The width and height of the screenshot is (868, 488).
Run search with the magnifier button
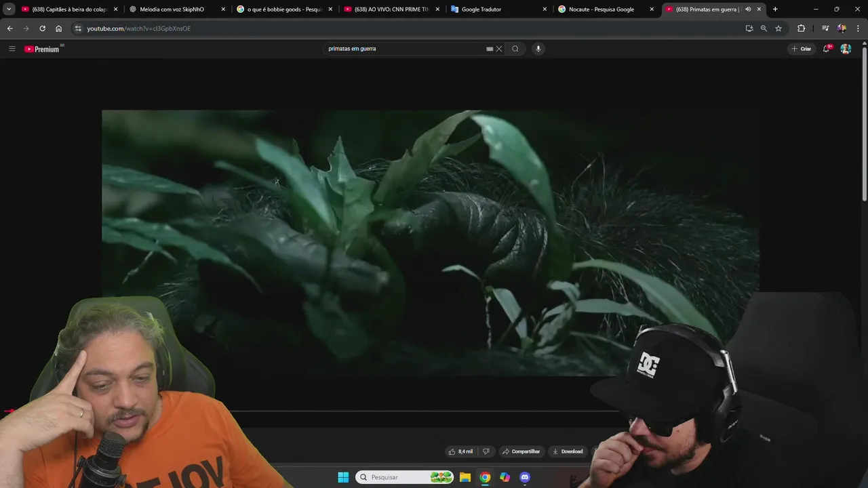pos(515,49)
